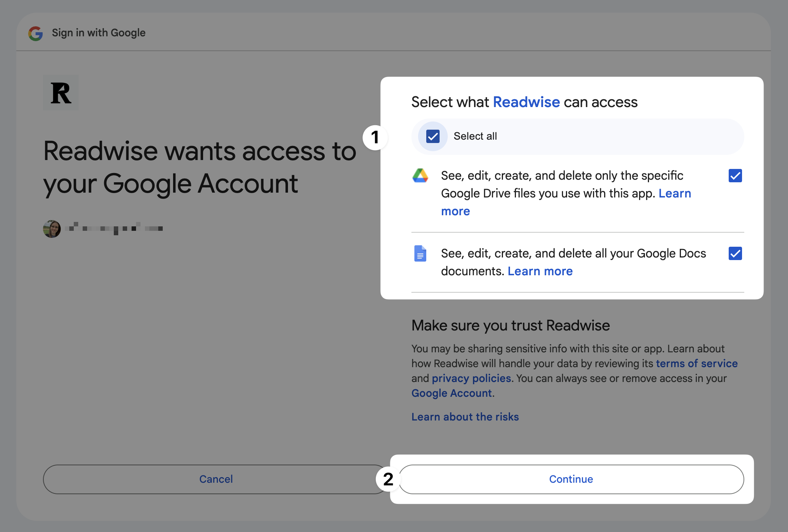The width and height of the screenshot is (788, 532).
Task: Click the numbered step 2 indicator
Action: 386,479
